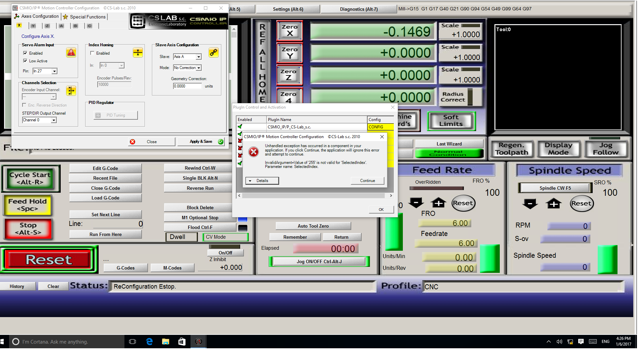Click the Servo Alarm warning triangle icon
644x362 pixels.
click(71, 53)
